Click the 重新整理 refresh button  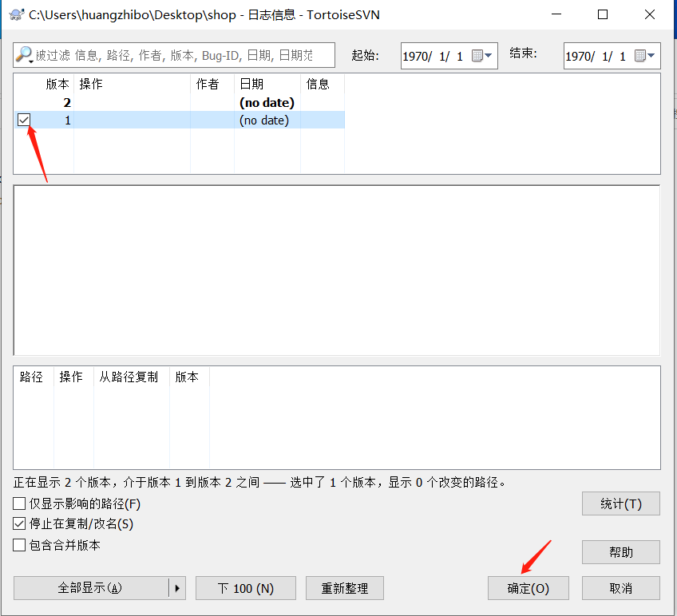[345, 588]
